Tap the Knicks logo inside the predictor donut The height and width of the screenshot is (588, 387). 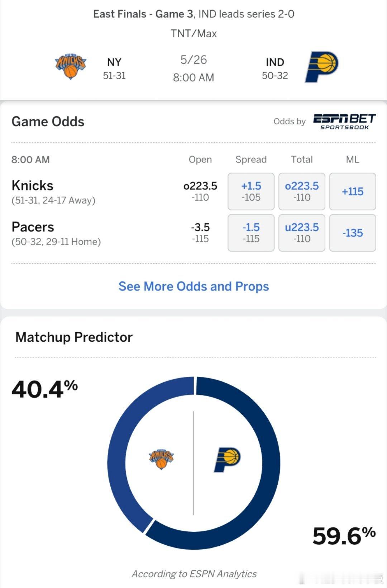(x=161, y=459)
